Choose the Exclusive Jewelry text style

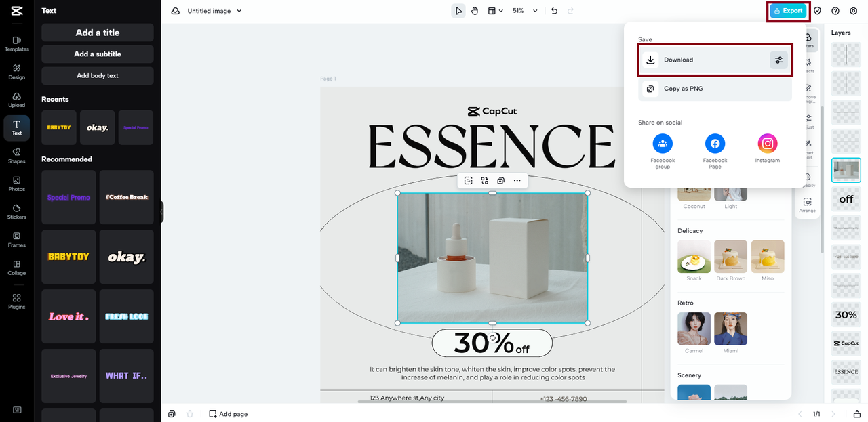(68, 376)
